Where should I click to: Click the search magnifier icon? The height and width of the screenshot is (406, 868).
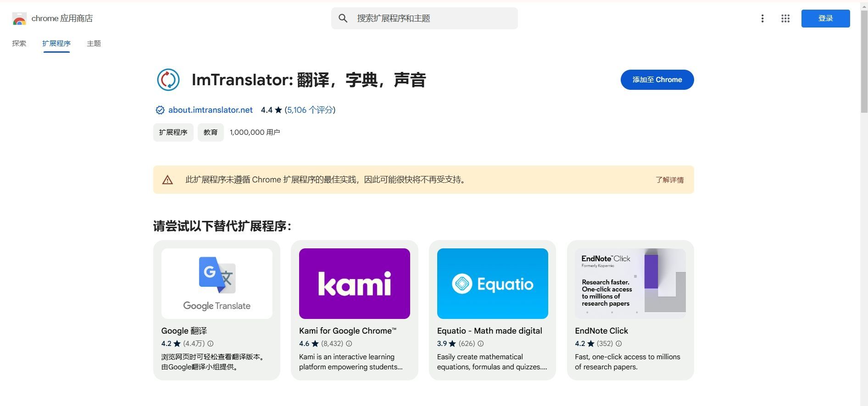343,18
